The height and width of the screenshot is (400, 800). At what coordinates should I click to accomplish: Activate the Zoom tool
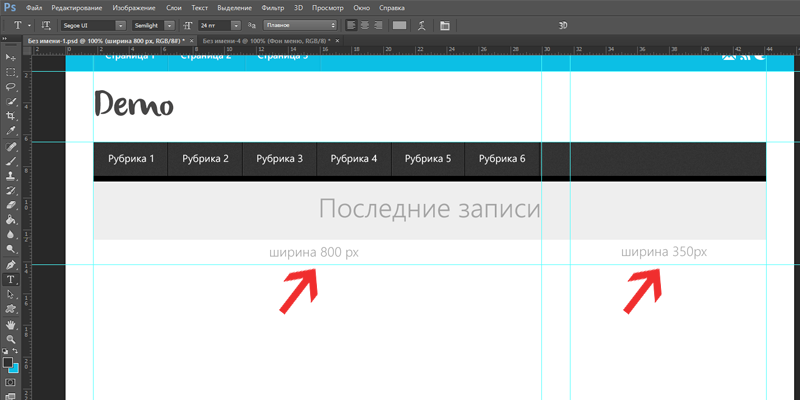click(11, 339)
